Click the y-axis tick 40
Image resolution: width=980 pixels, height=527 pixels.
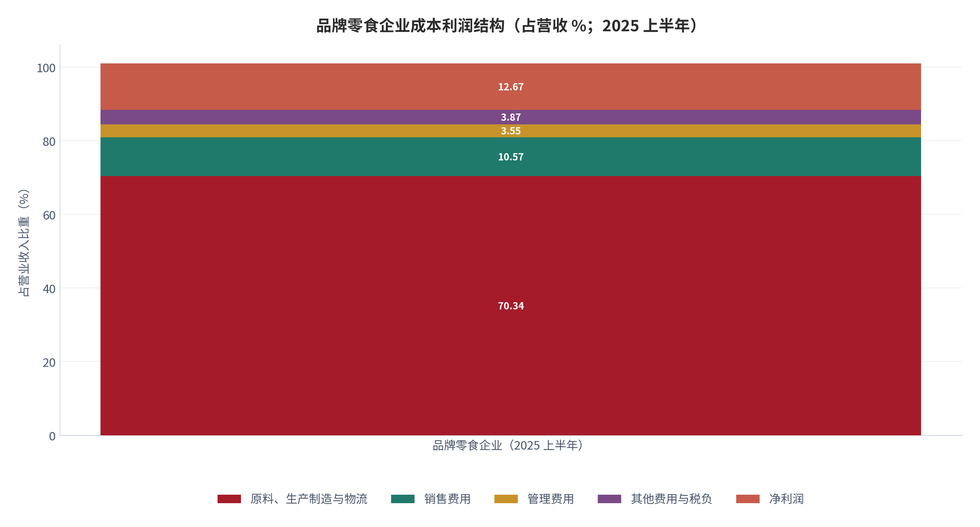pos(49,289)
